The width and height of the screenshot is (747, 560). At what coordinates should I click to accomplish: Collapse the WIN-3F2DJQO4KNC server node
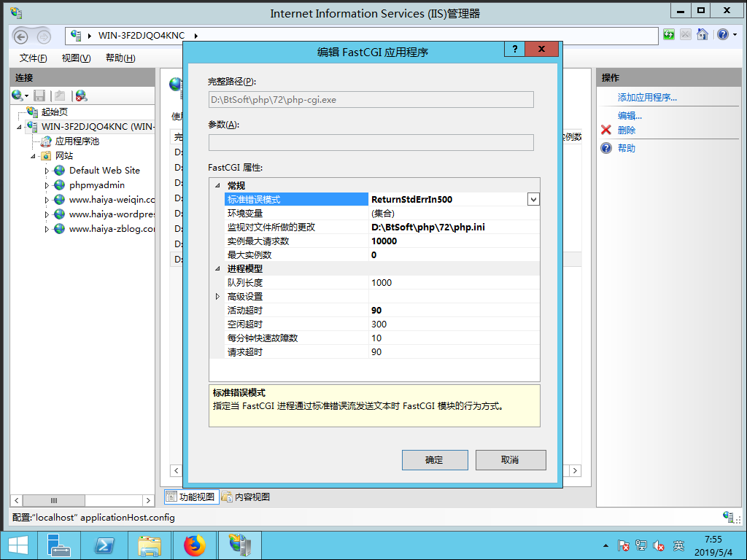point(20,127)
